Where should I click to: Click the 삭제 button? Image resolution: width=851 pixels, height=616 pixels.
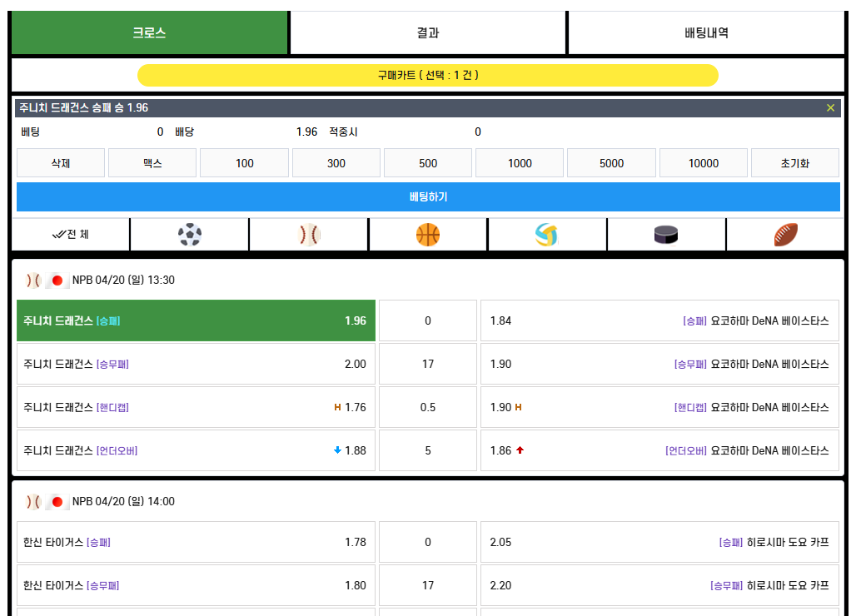point(61,163)
